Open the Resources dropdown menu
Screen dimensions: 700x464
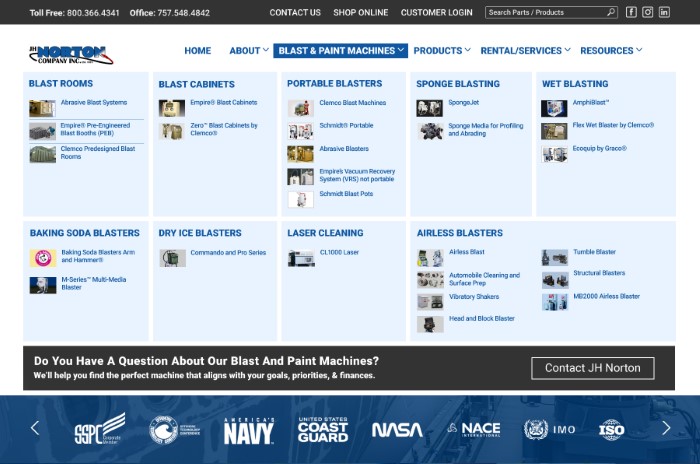[x=611, y=50]
